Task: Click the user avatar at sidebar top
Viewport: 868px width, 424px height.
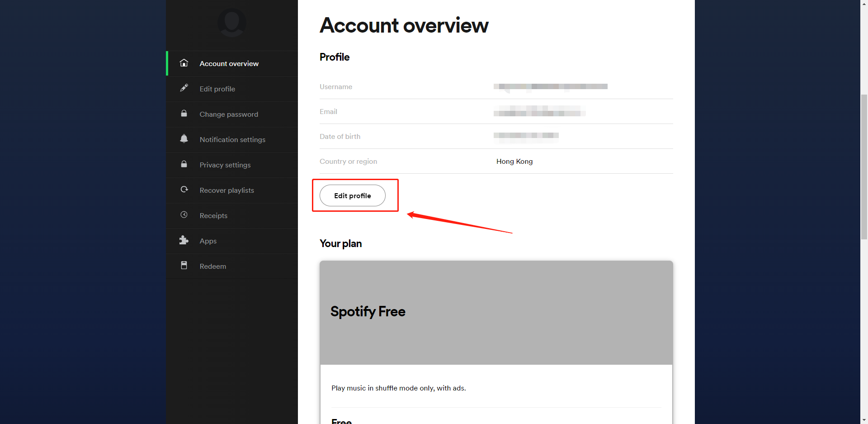Action: click(x=232, y=23)
